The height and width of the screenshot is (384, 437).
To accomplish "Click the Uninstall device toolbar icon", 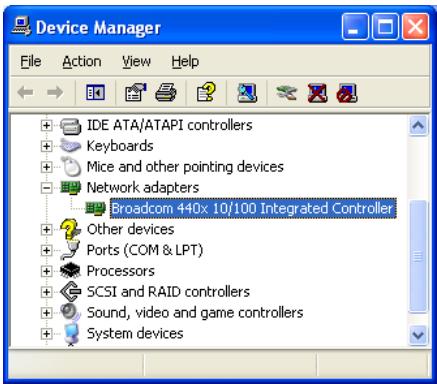I will (317, 93).
